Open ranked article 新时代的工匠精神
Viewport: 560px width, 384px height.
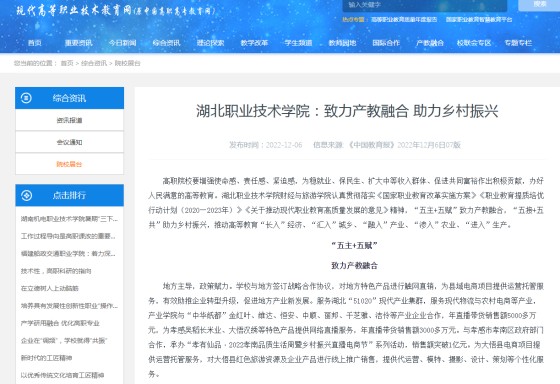(46, 358)
